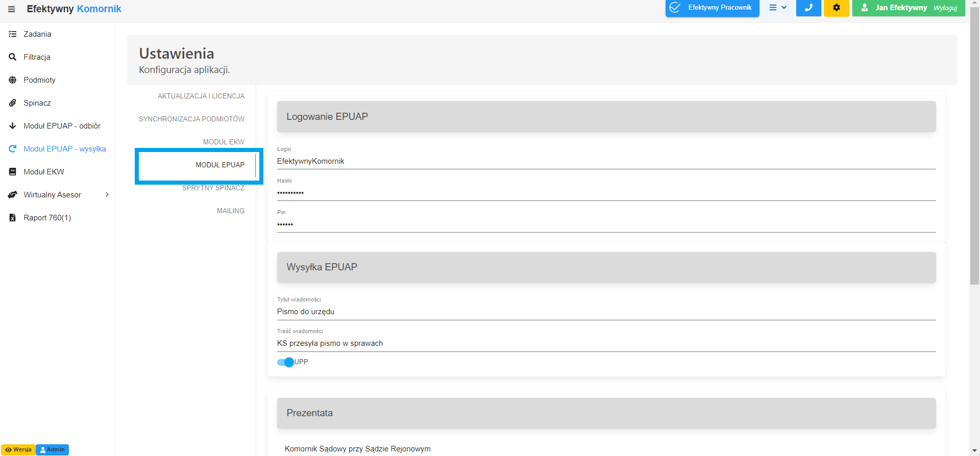The image size is (980, 456).
Task: Open Synchronizacja podmiotów tab
Action: coord(191,119)
